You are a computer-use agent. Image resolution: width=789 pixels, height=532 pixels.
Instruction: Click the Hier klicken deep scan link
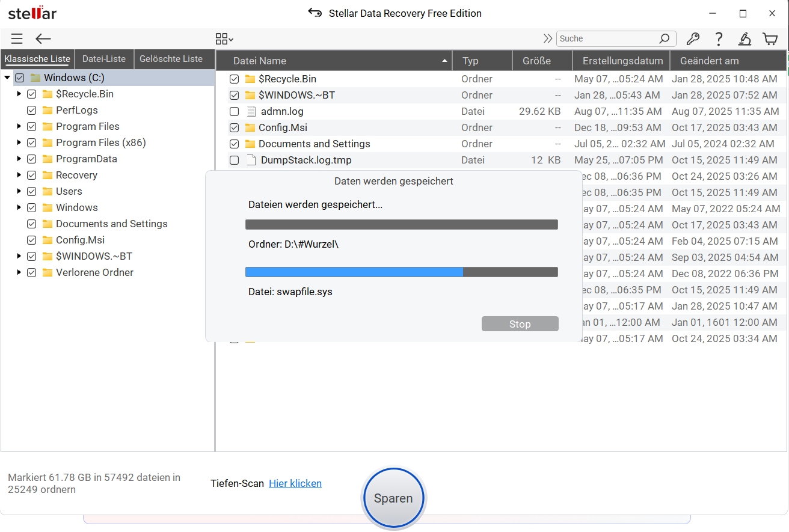tap(295, 483)
